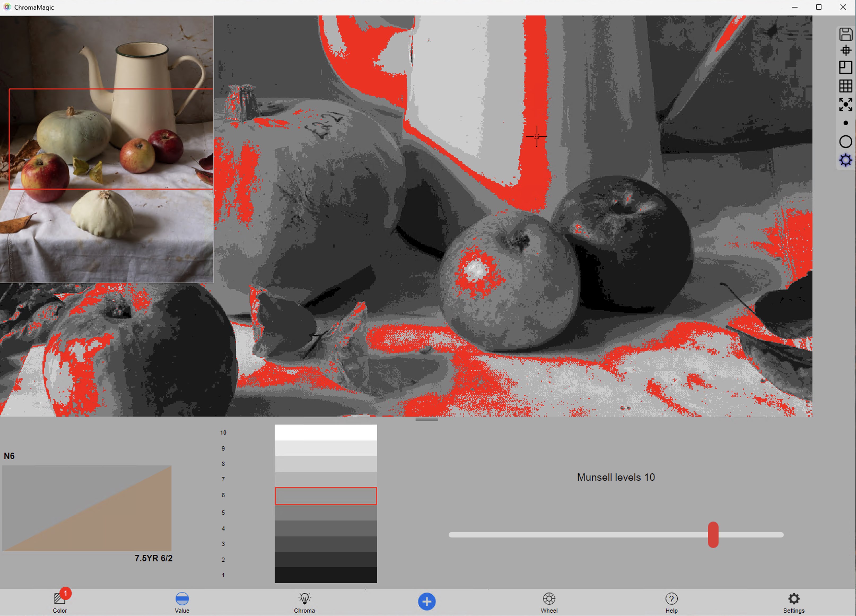This screenshot has height=616, width=856.
Task: Adjust the Munsell levels slider
Action: [x=713, y=535]
